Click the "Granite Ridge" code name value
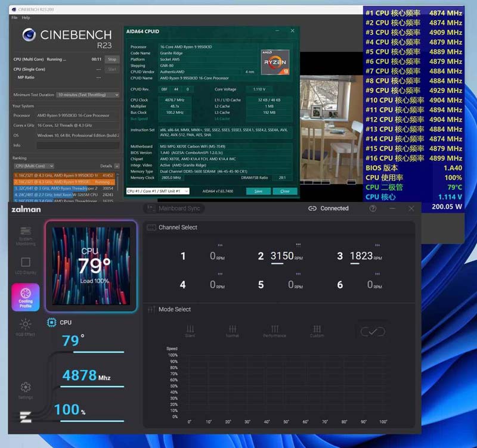The width and height of the screenshot is (477, 448). [171, 53]
